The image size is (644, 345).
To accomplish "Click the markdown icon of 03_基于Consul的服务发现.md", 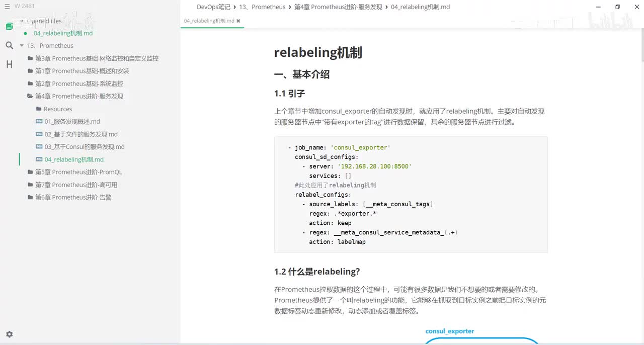I will click(x=39, y=146).
